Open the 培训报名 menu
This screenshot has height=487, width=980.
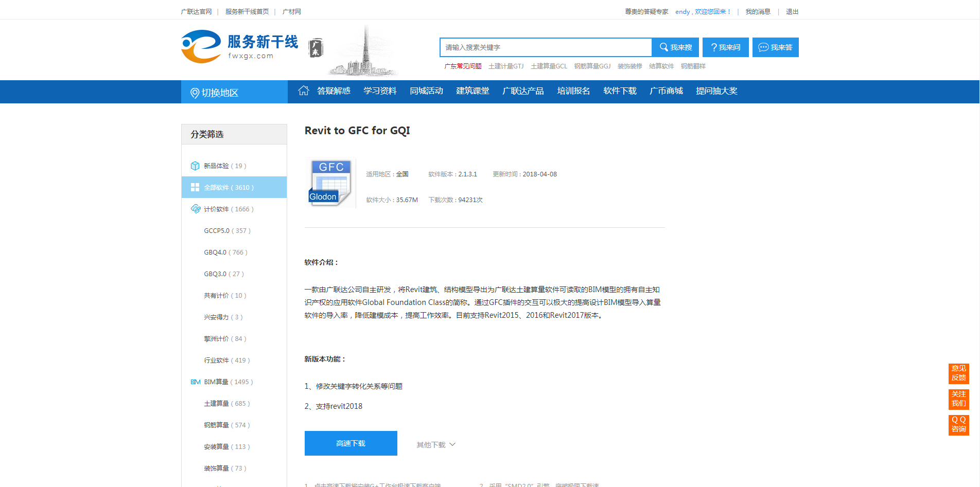573,91
